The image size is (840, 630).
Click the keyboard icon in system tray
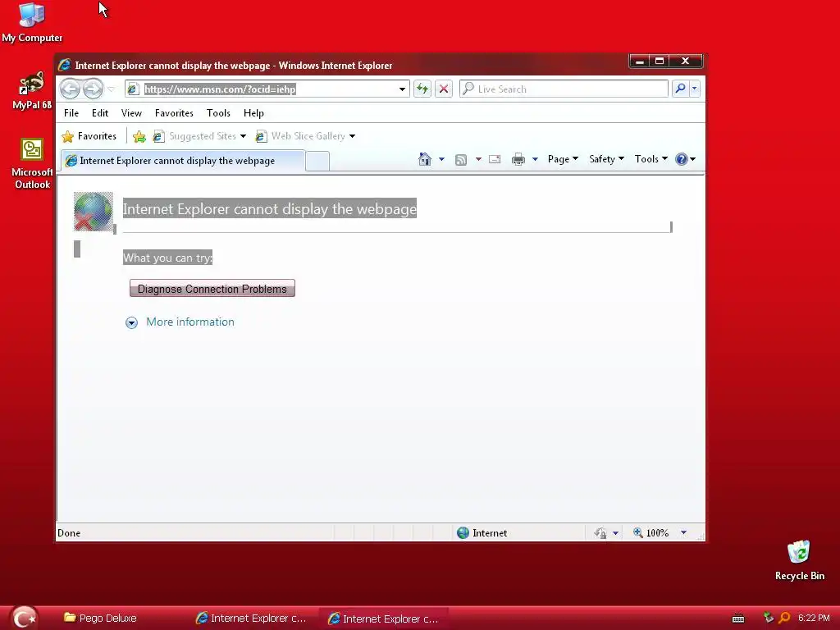coord(738,619)
